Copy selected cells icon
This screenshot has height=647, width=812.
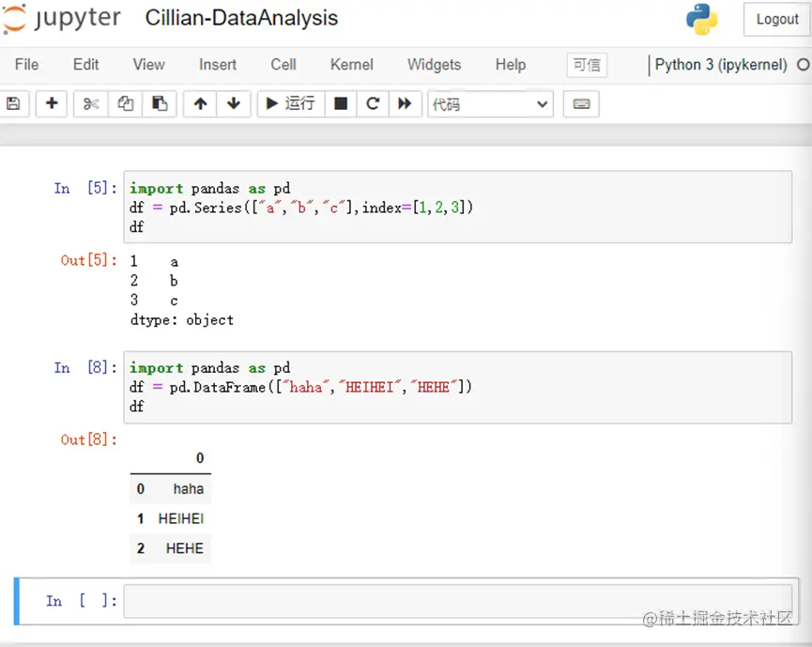[x=125, y=103]
